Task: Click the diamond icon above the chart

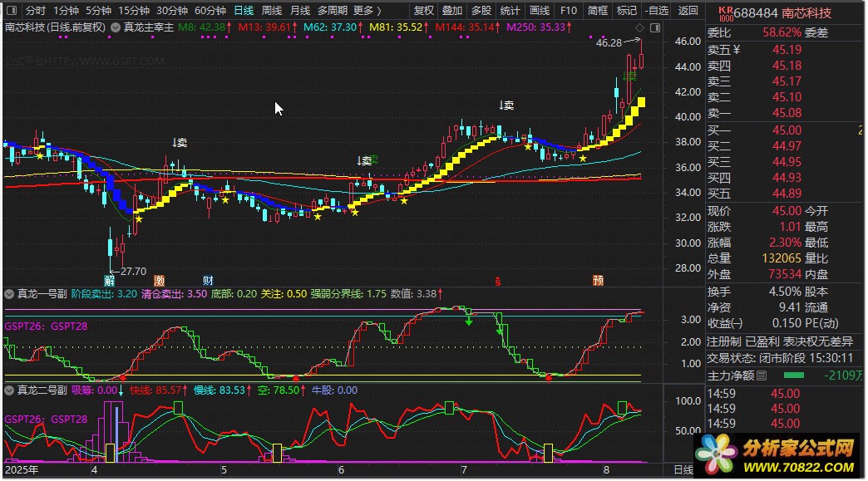Action: [x=640, y=27]
